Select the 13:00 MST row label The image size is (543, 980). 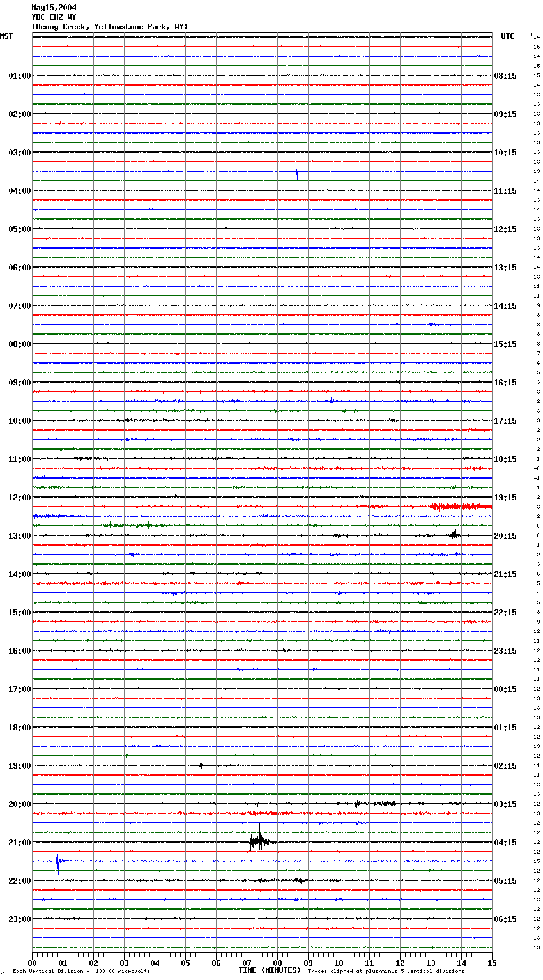pos(19,536)
